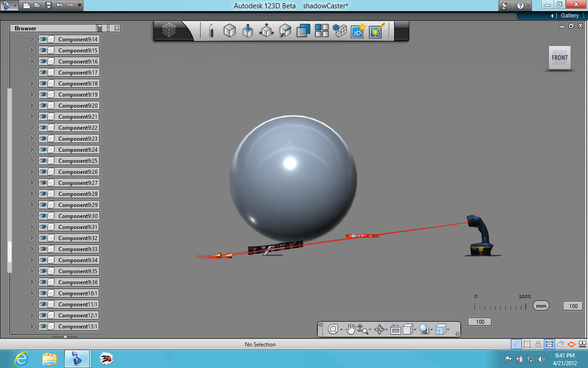This screenshot has height=368, width=588.
Task: Open the Pattern grid tool
Action: click(x=322, y=31)
